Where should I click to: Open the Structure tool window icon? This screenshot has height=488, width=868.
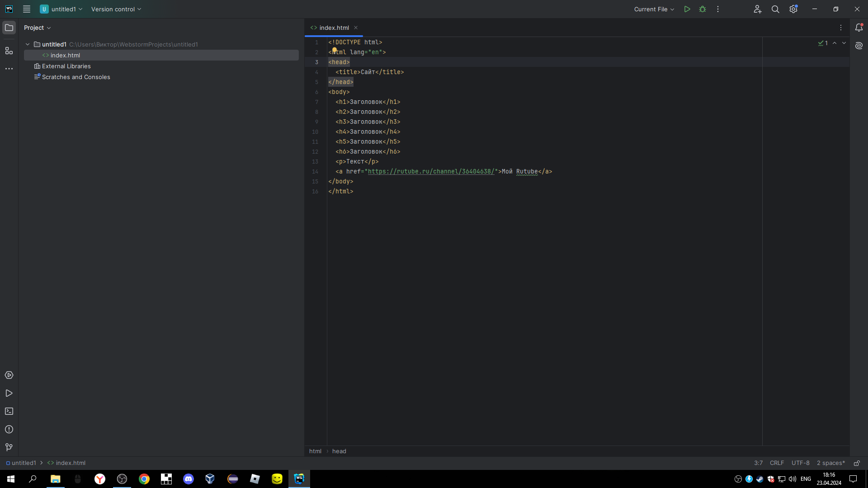(9, 51)
